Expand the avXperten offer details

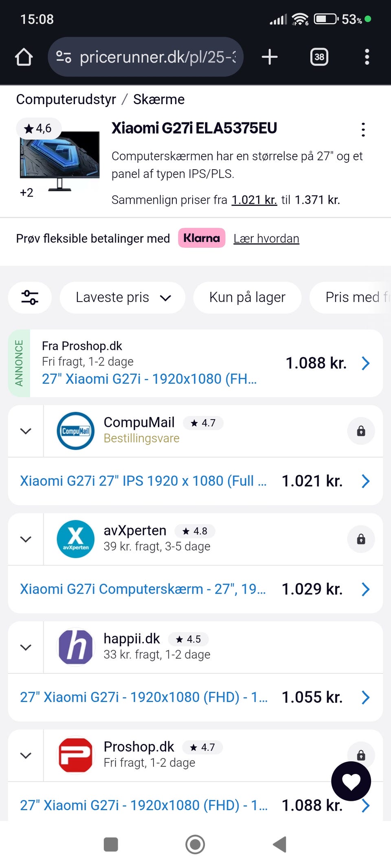pyautogui.click(x=26, y=539)
